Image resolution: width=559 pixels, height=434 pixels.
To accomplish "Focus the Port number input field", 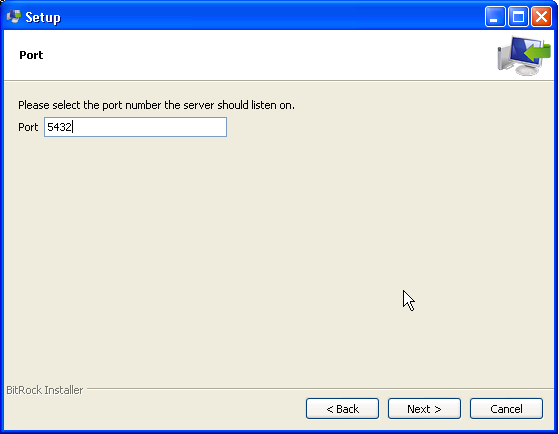I will click(x=135, y=127).
